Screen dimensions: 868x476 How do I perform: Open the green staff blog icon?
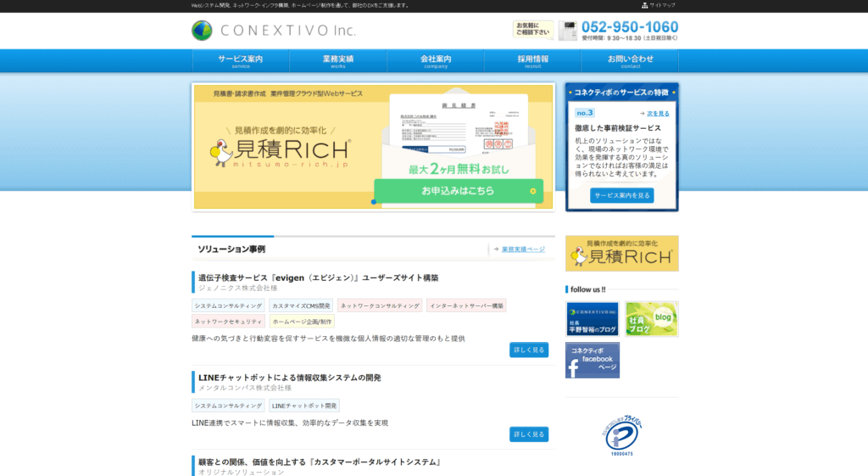click(x=651, y=319)
